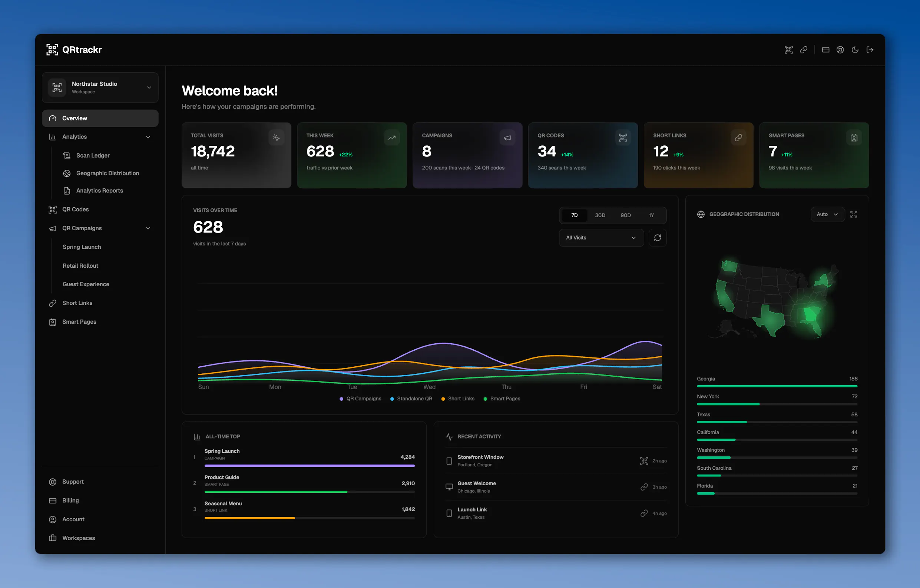This screenshot has height=588, width=920.
Task: Click megaphone icon on Campaigns card
Action: [507, 138]
